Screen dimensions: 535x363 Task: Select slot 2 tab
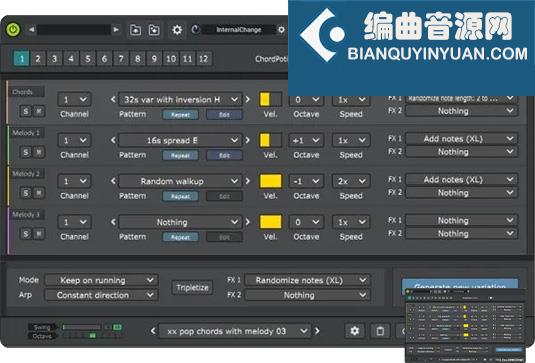coord(38,59)
